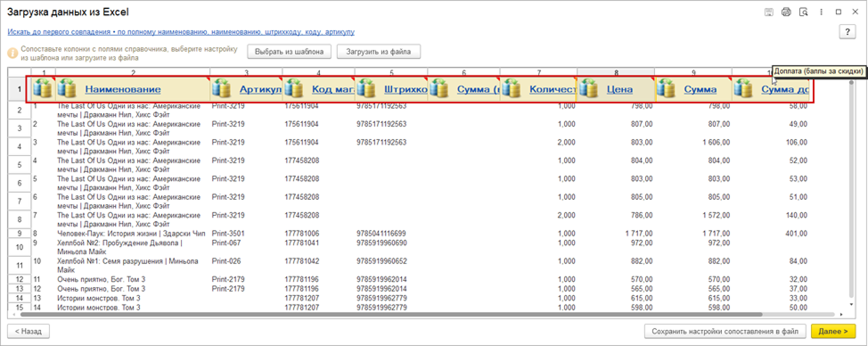Select the Количество column header link
Image resolution: width=868 pixels, height=346 pixels.
[553, 89]
